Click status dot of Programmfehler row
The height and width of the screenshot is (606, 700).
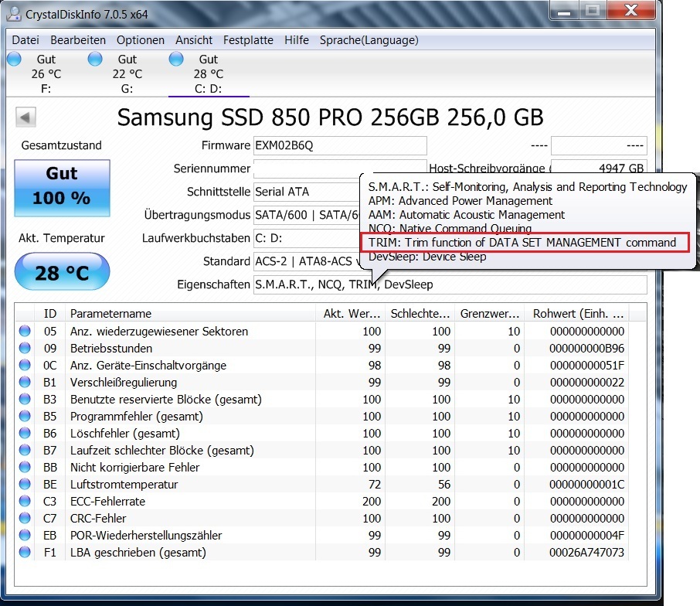click(25, 416)
